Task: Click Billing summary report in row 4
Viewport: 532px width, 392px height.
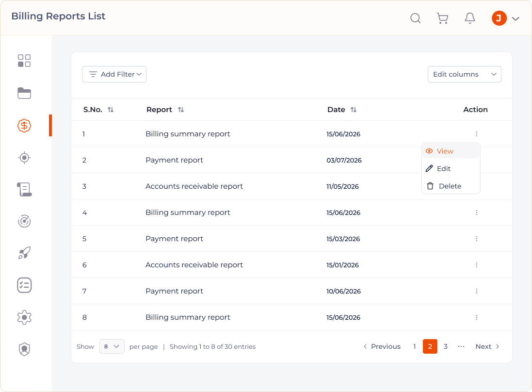Action: [x=188, y=212]
